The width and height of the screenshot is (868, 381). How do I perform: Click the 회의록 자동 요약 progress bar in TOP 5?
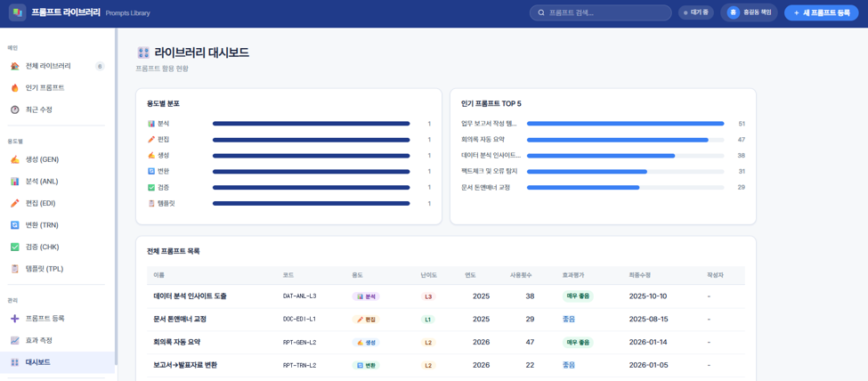coord(626,140)
